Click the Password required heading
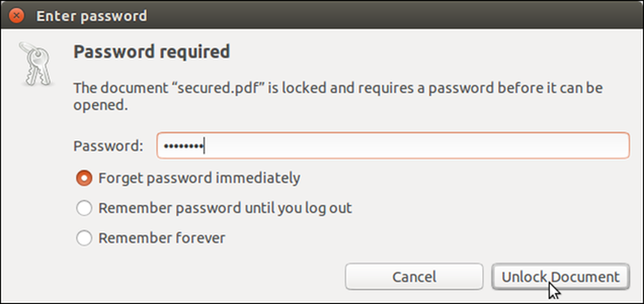 pyautogui.click(x=151, y=52)
